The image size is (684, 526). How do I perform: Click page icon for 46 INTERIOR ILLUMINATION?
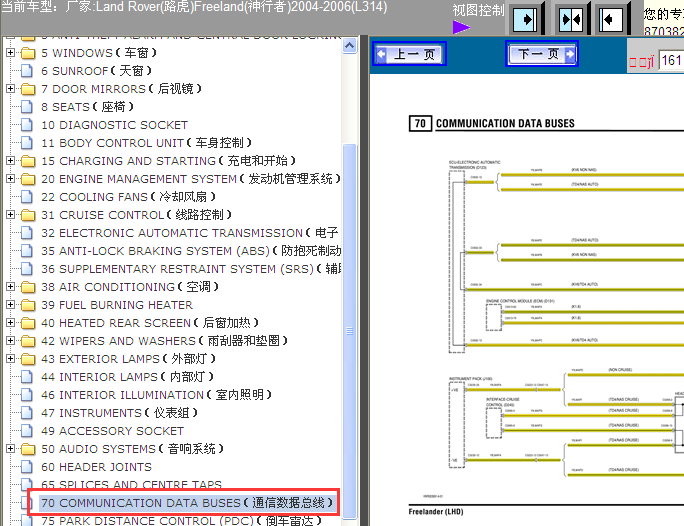[x=27, y=395]
